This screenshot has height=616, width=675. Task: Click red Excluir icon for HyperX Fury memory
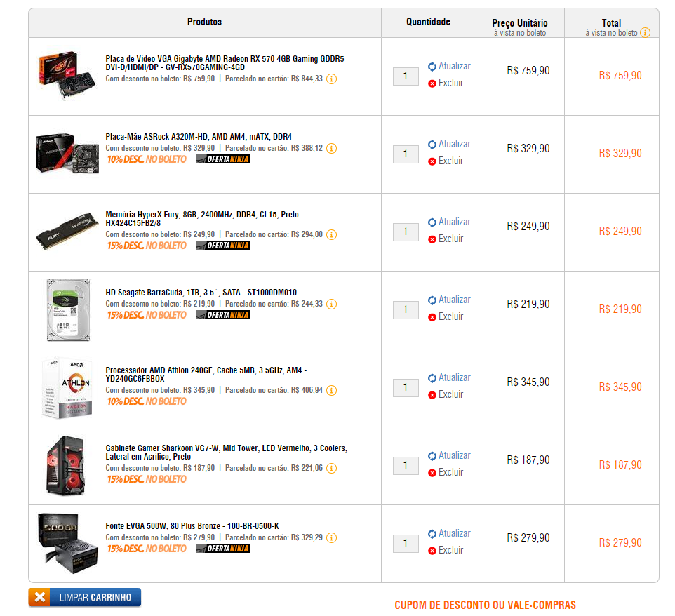click(432, 239)
